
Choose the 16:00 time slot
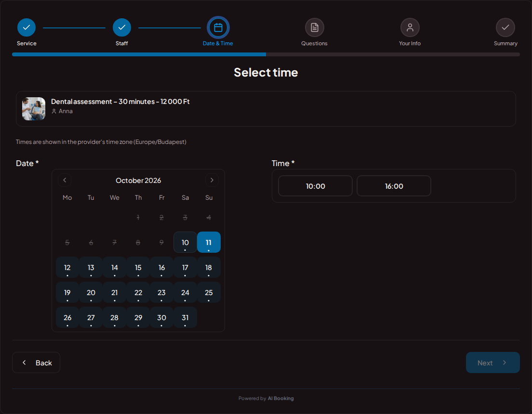point(394,186)
